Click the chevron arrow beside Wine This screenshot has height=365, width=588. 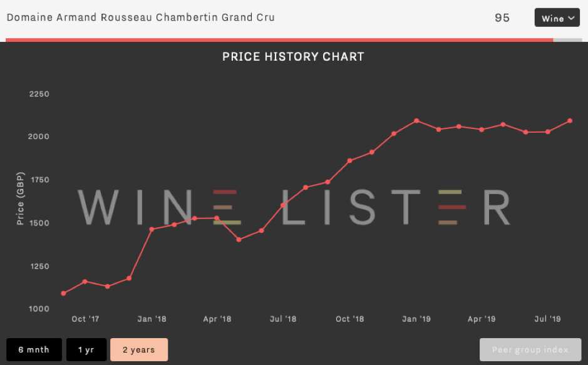click(571, 18)
